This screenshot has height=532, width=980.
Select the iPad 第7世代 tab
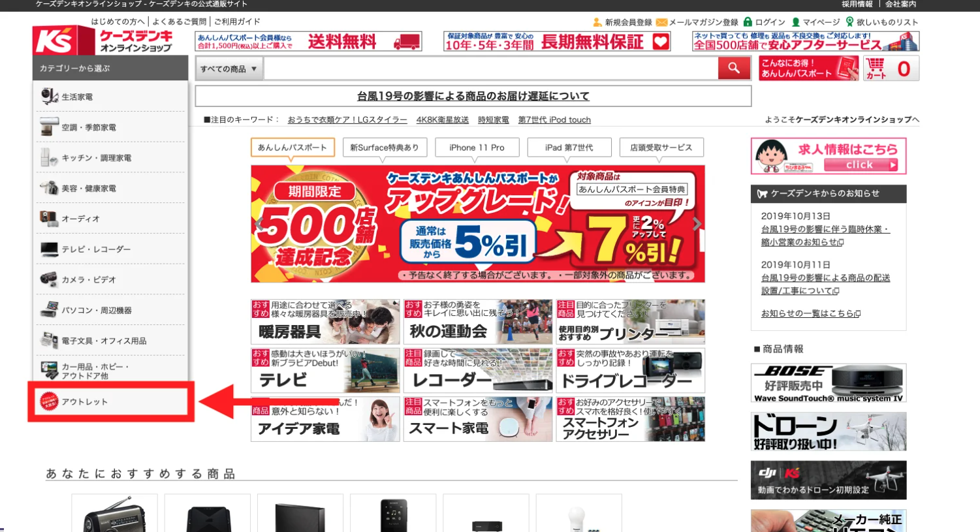click(569, 148)
